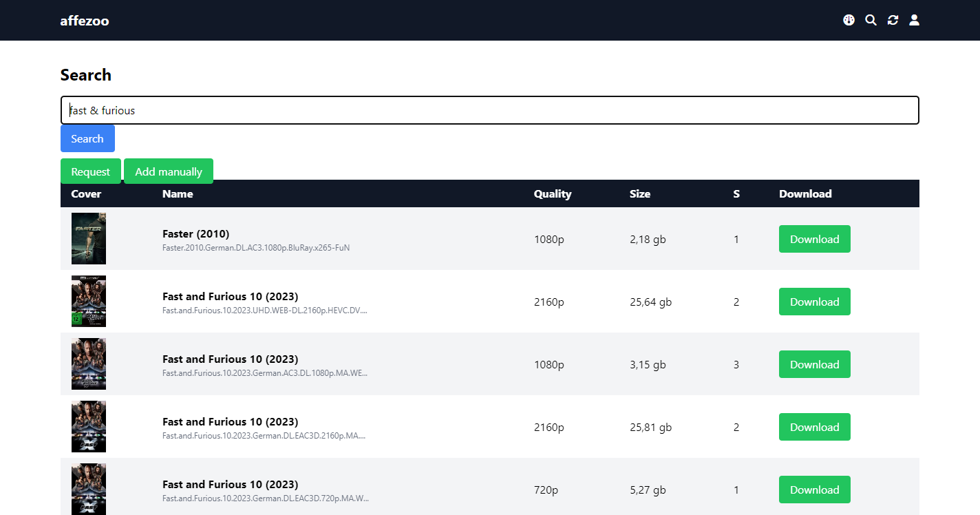Image resolution: width=980 pixels, height=515 pixels.
Task: Click the Download column header
Action: (x=805, y=193)
